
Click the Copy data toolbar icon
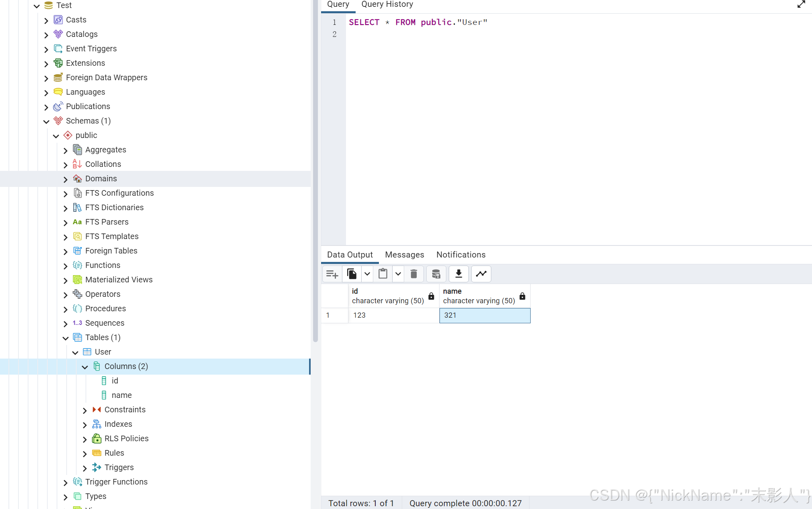[352, 274]
